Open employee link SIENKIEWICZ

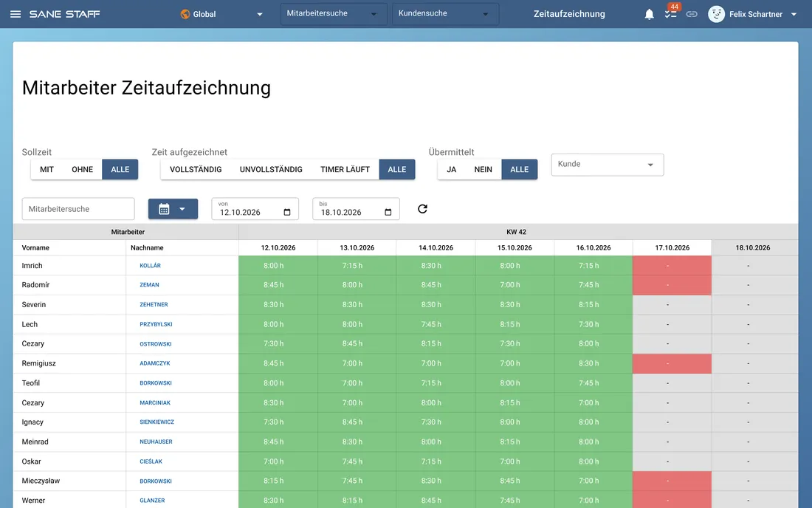(x=157, y=422)
